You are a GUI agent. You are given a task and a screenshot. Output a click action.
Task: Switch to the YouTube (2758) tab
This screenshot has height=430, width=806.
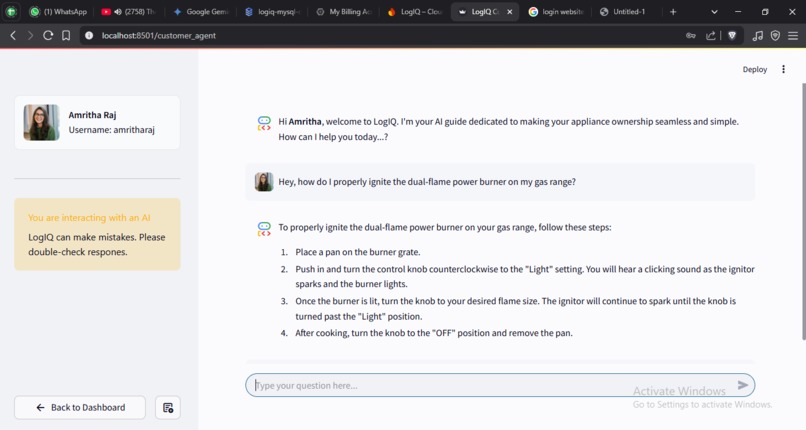tap(129, 11)
